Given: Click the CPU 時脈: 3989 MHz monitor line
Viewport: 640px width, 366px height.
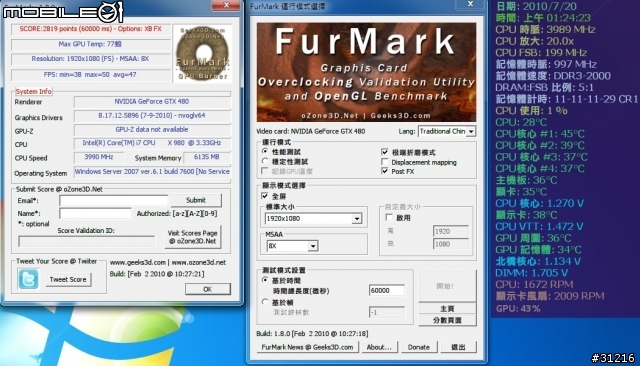Looking at the screenshot, I should [x=545, y=29].
